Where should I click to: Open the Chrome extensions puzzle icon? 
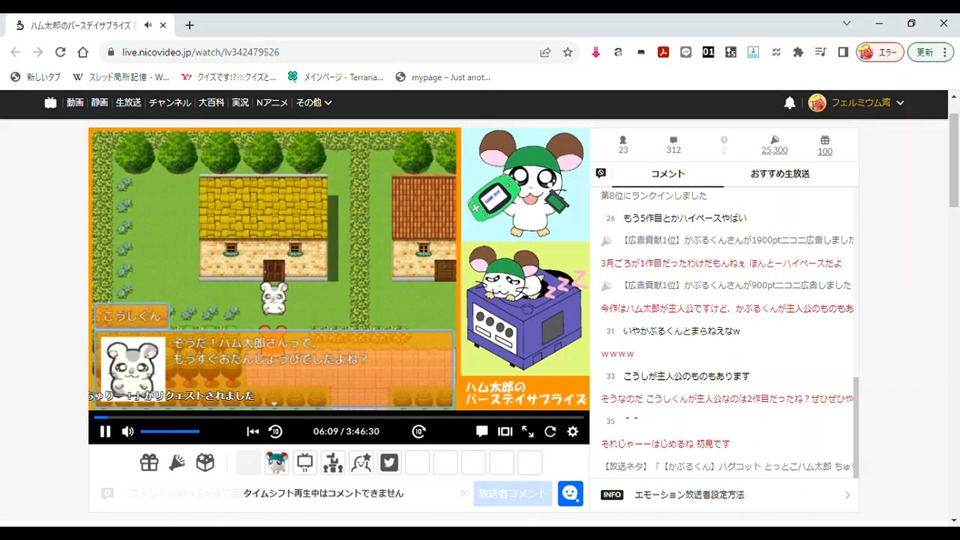pos(798,53)
